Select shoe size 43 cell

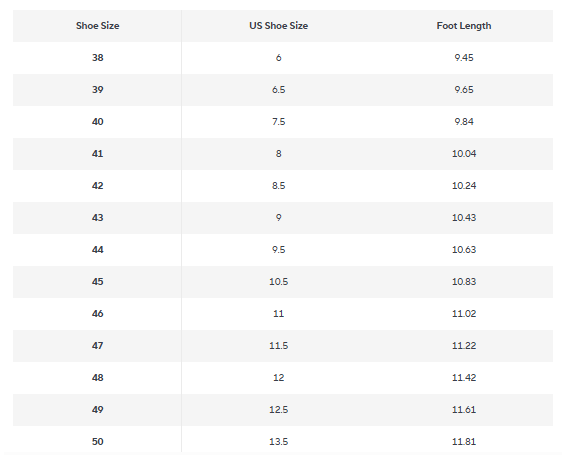coord(97,218)
